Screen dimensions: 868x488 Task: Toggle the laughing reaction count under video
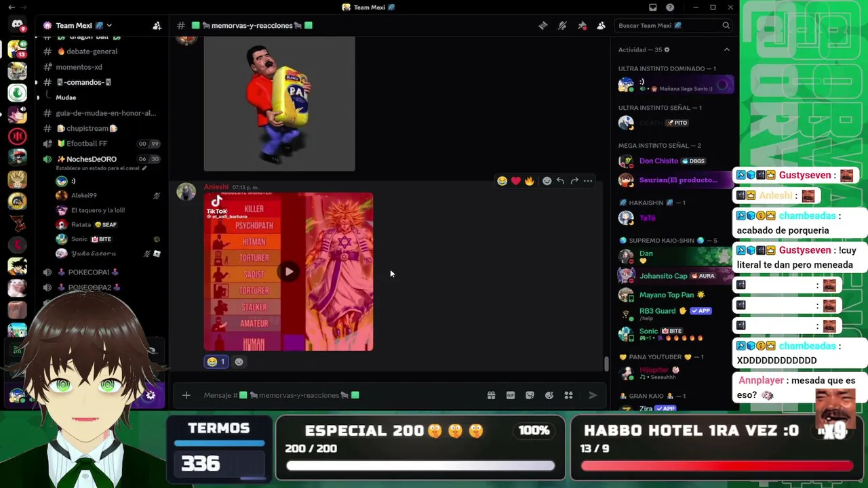pos(216,362)
